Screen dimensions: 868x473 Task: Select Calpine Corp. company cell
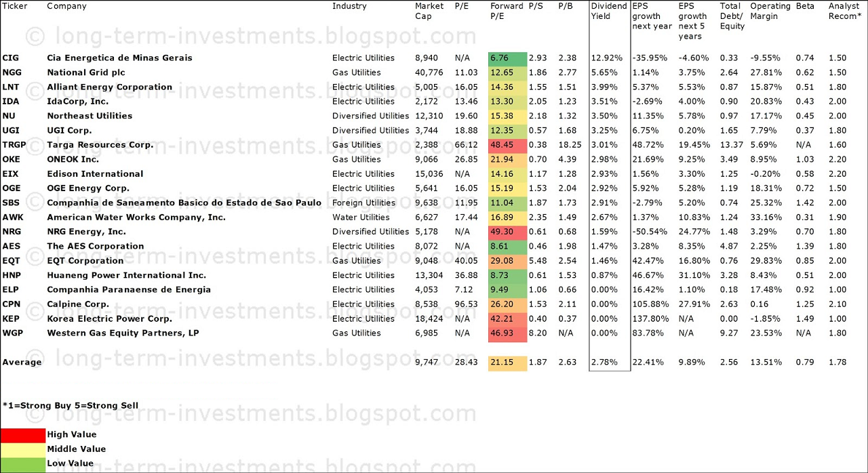[x=78, y=304]
